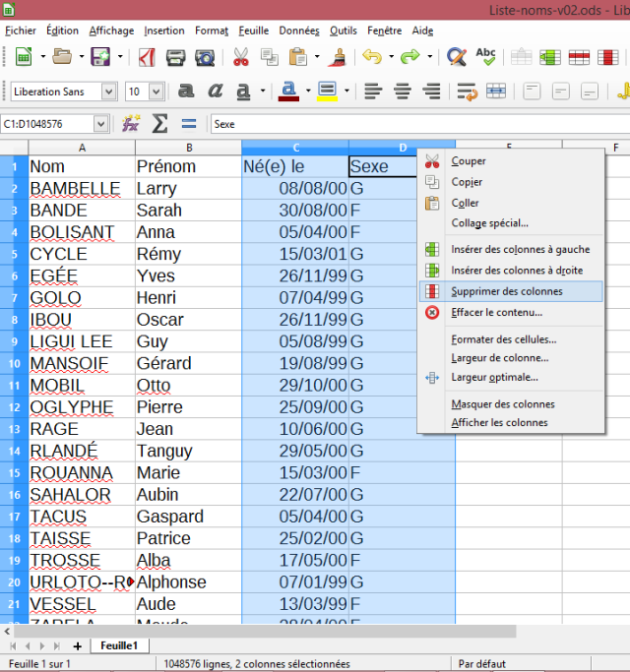Click the Cut scissors toolbar icon
Image resolution: width=630 pixels, height=672 pixels.
coord(241,56)
